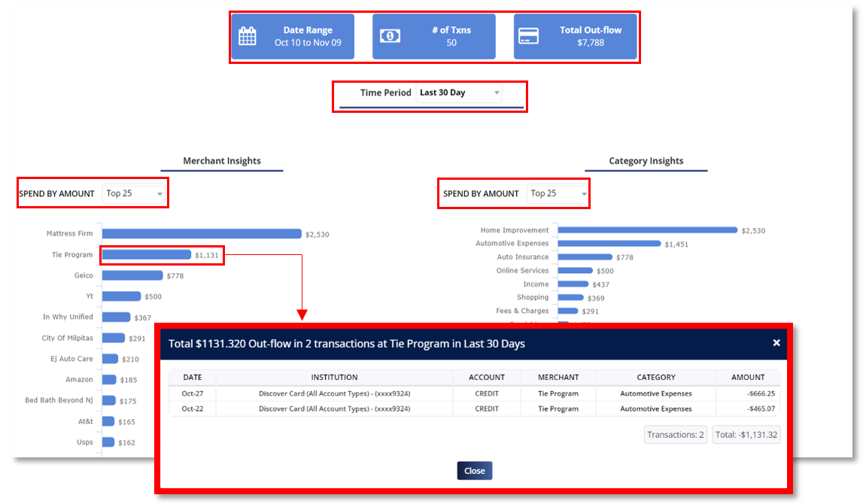
Task: Click the At&t $165 bar
Action: [108, 421]
